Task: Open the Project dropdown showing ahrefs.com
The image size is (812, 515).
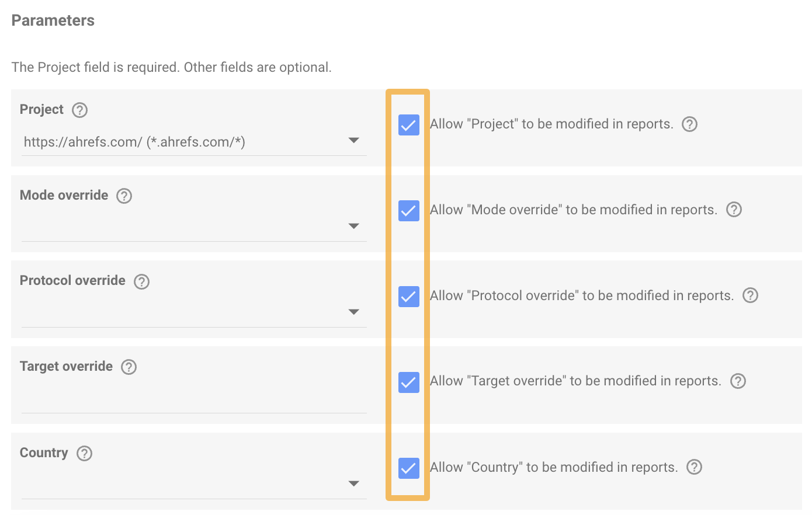Action: [193, 141]
